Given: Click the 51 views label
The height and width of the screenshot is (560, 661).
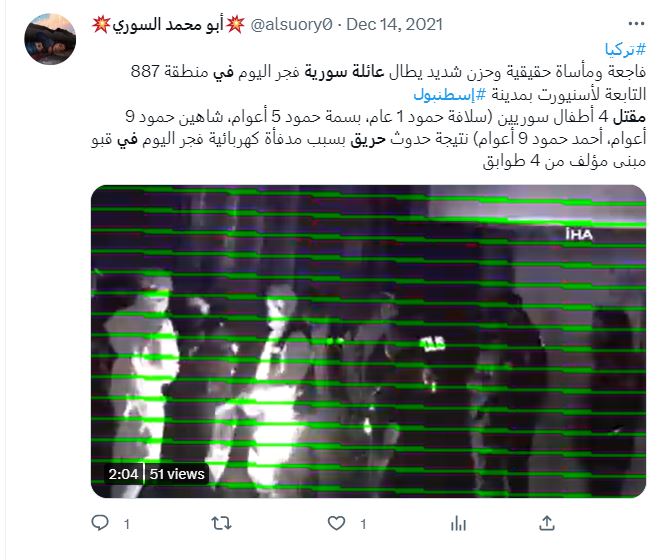Looking at the screenshot, I should pyautogui.click(x=177, y=474).
